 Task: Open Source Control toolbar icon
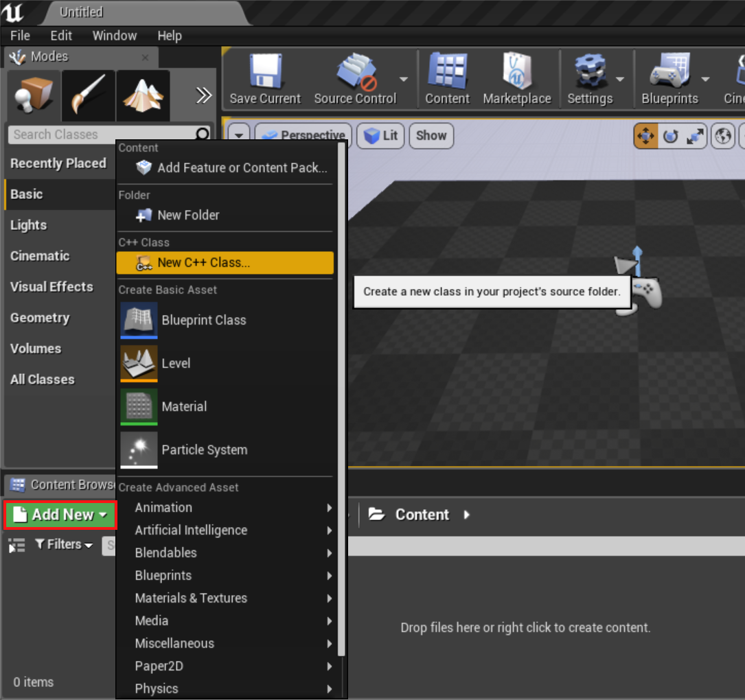[355, 73]
